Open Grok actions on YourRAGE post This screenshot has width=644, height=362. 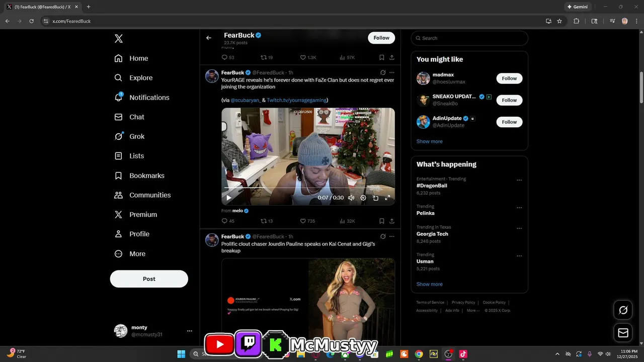point(383,72)
